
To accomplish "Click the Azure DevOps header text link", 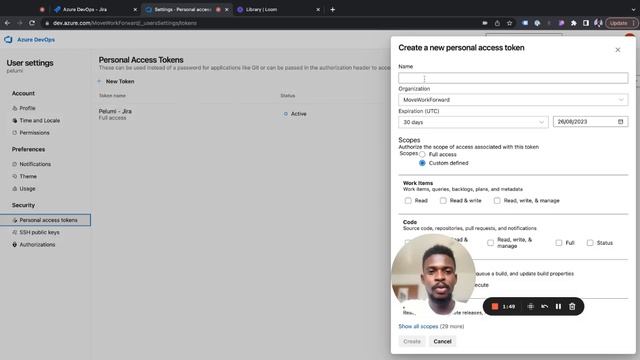I will click(x=36, y=40).
